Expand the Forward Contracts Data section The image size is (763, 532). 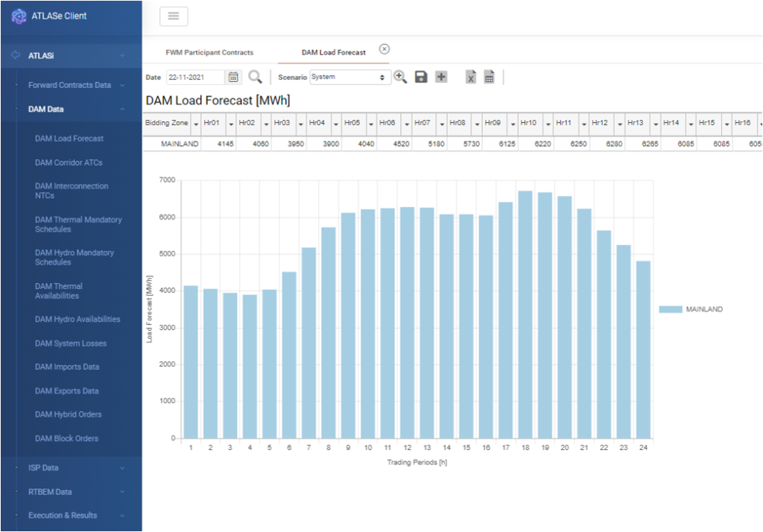coord(70,85)
